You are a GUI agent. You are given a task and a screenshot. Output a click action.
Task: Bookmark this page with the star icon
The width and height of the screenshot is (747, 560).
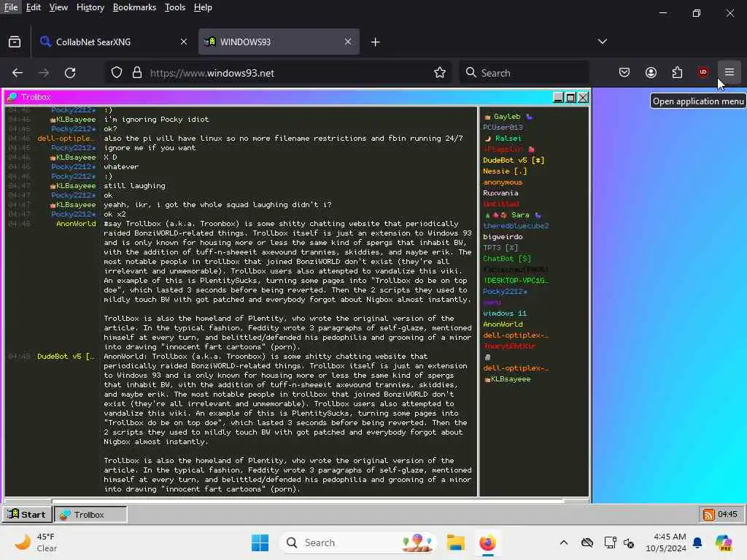pyautogui.click(x=439, y=72)
